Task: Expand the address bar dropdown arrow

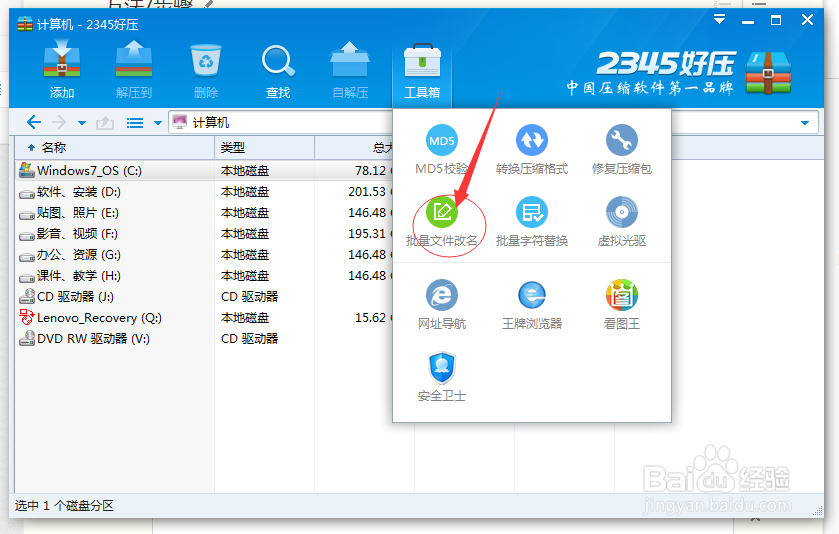Action: pyautogui.click(x=805, y=123)
